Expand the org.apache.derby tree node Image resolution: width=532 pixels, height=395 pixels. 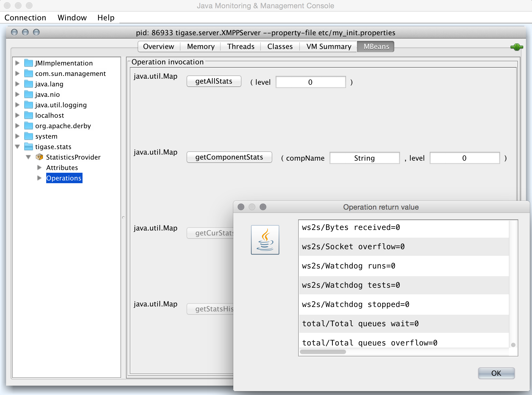17,126
